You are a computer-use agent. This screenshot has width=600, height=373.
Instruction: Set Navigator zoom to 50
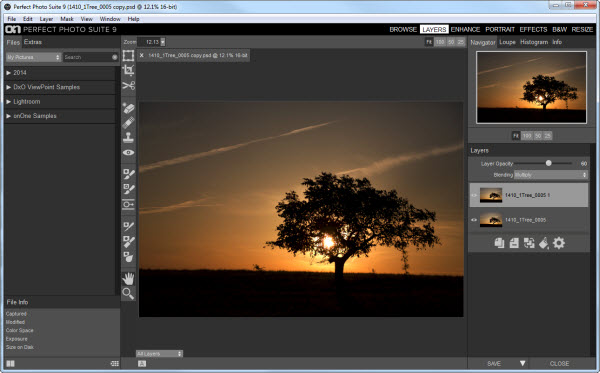point(538,136)
